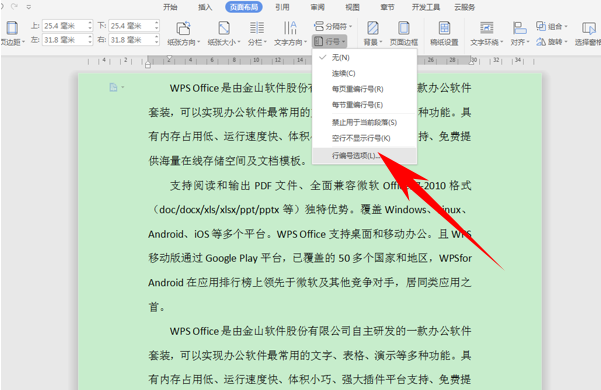Adjust the bottom margin spinner arrows
601x390 pixels.
coord(156,26)
